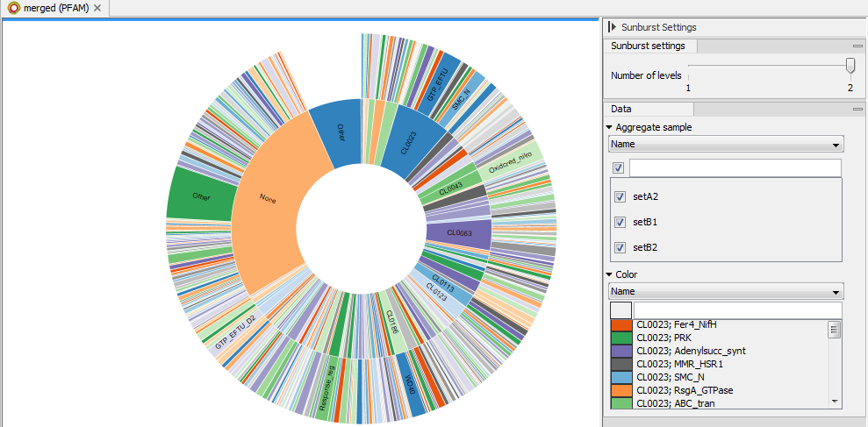Open the Color Name dropdown
Screen dimensions: 868x427
click(x=726, y=291)
